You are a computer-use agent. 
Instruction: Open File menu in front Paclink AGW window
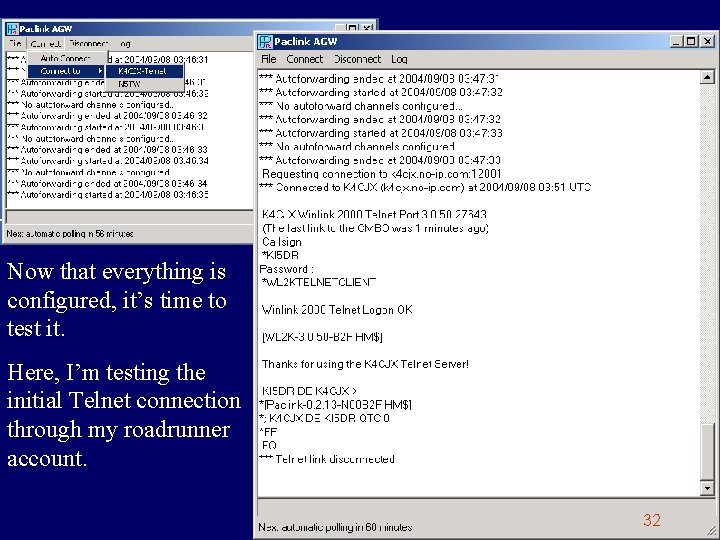point(269,59)
